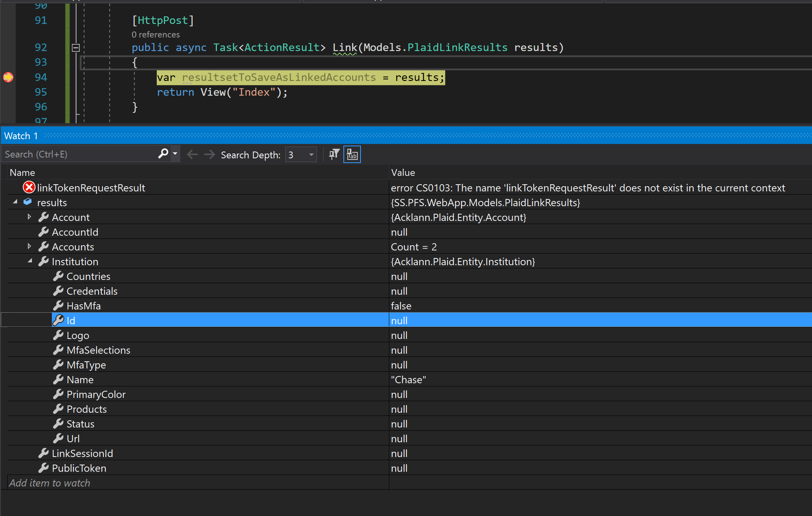
Task: Click the wrench icon next to Accounts
Action: (43, 246)
